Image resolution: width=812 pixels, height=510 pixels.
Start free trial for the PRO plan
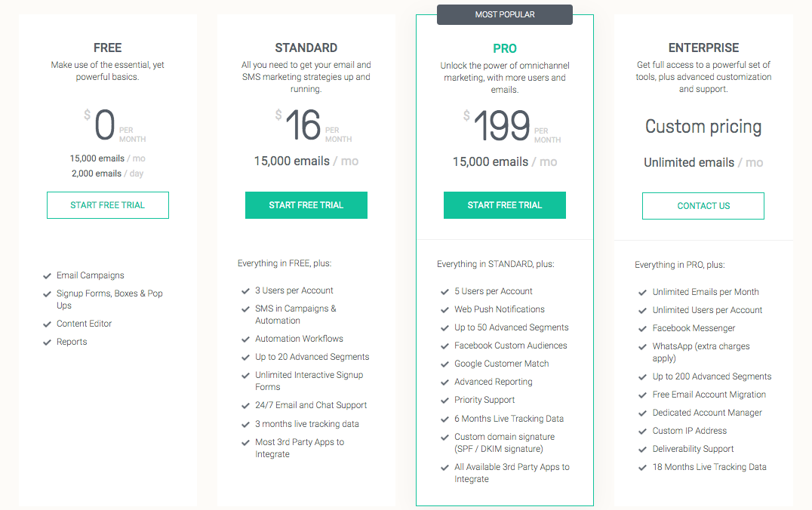tap(504, 205)
